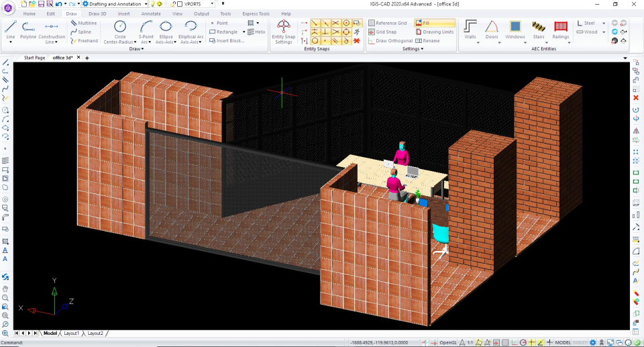Click the Helix tool
Image resolution: width=644 pixels, height=347 pixels.
(256, 32)
